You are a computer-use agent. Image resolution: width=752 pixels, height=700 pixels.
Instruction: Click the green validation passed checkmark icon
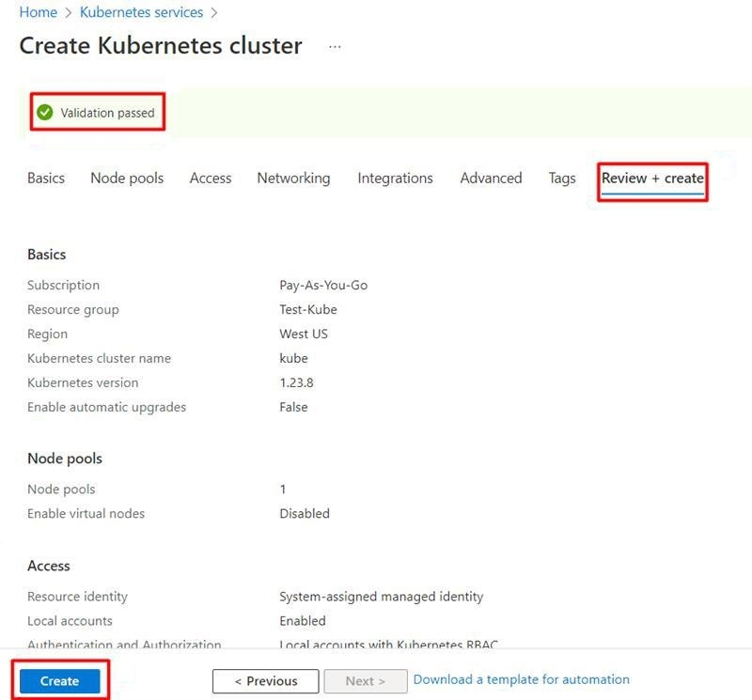44,113
